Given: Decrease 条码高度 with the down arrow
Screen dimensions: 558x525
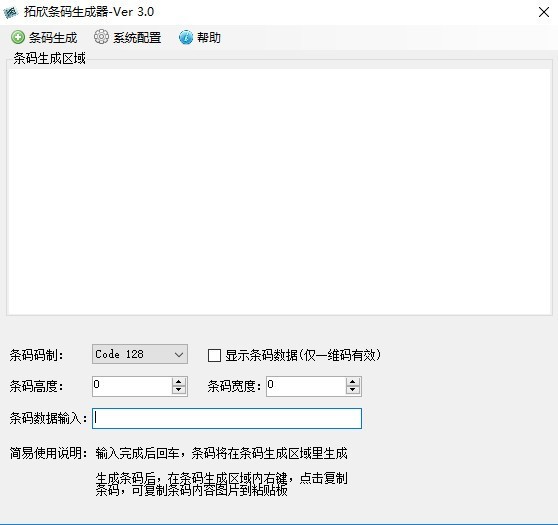Looking at the screenshot, I should 179,390.
